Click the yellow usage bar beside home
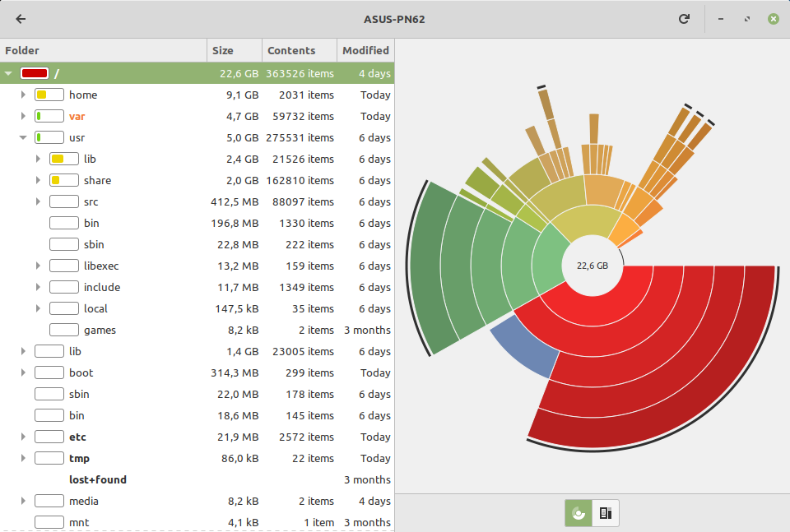The image size is (790, 532). pos(49,95)
